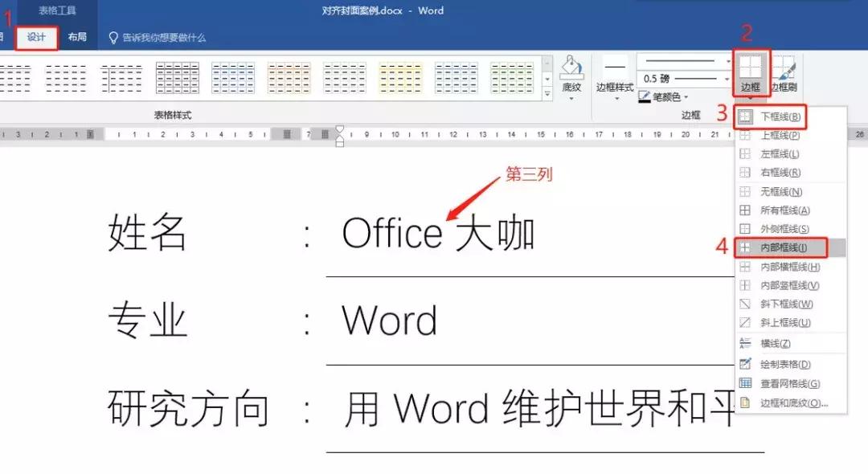Click the Office 大咖 cell text
Screen dimensions: 868x474
click(439, 234)
